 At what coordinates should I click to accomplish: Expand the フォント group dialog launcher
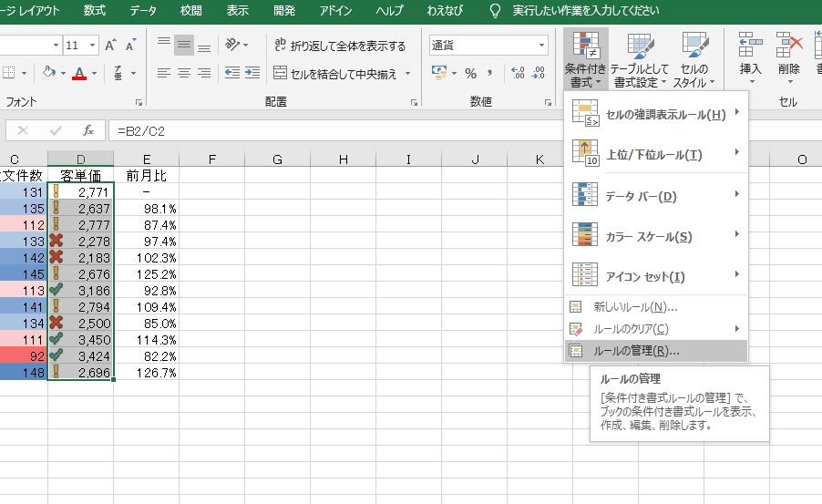139,102
